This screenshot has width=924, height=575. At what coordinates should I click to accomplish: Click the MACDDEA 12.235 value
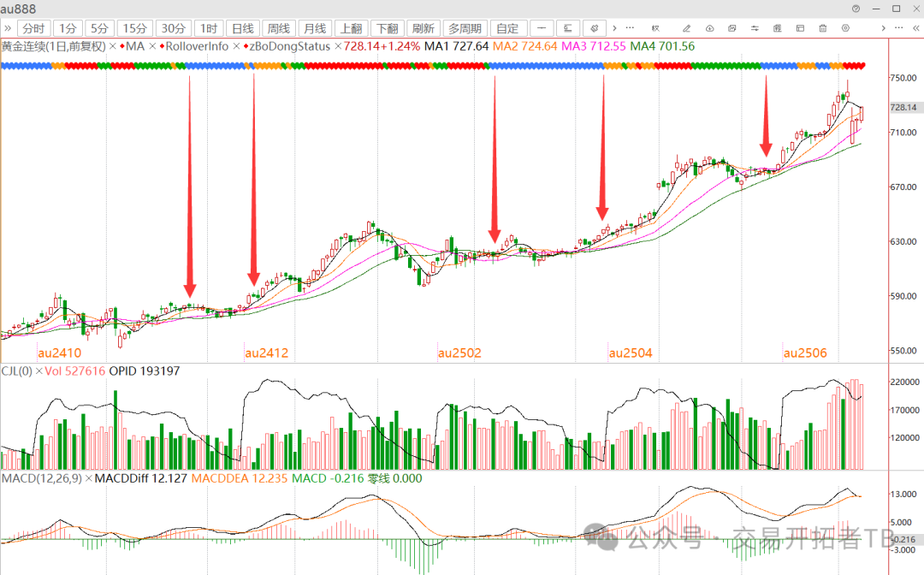(x=240, y=478)
